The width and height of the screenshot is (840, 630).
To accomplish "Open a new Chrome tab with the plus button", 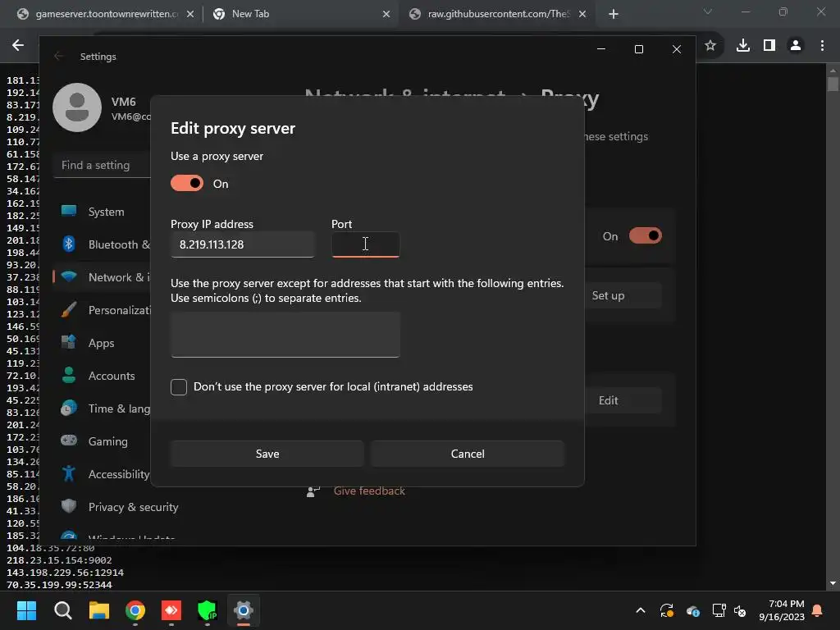I will point(614,15).
